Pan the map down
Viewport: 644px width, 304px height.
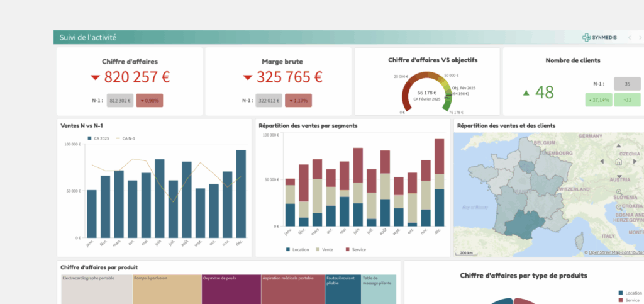[x=619, y=177]
